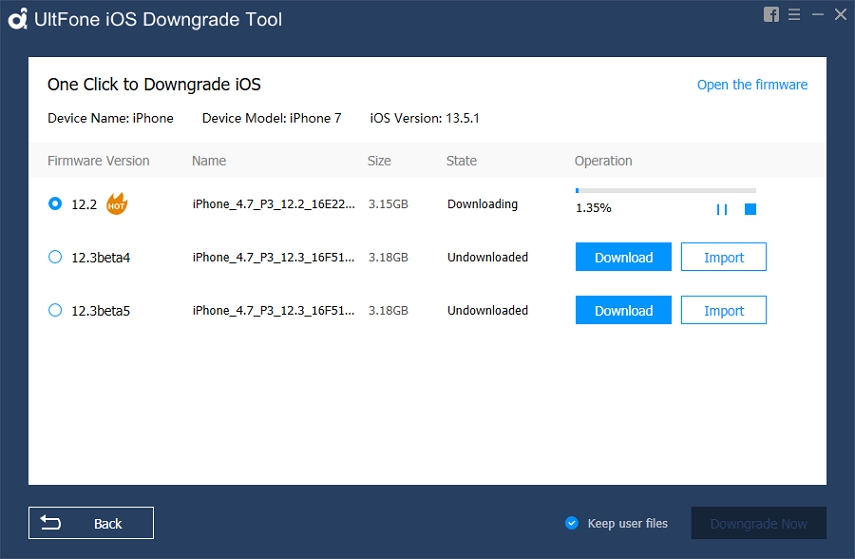Download the 12.3beta4 firmware
Screen dimensions: 855x559
623,257
